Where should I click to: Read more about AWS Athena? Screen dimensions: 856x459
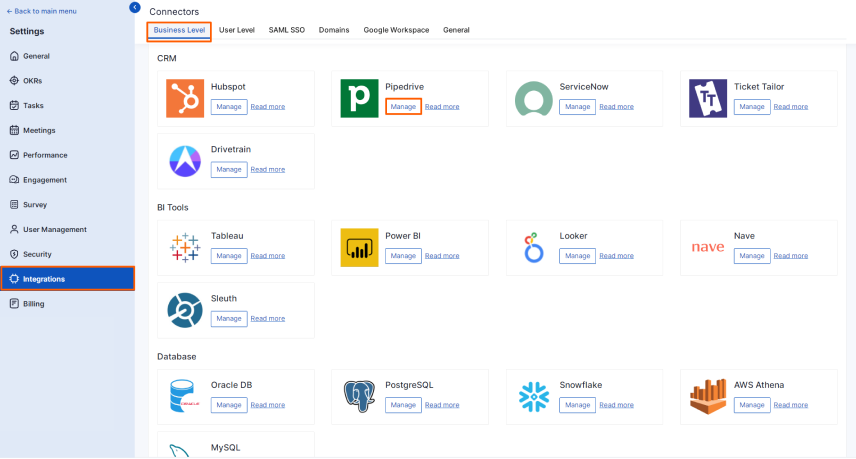tap(790, 405)
